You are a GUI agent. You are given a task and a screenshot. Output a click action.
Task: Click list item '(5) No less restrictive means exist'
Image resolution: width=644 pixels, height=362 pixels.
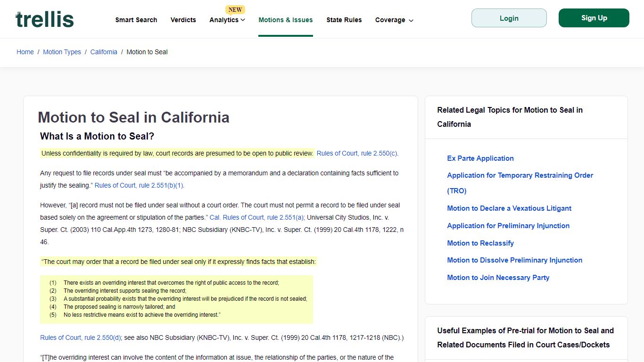135,315
